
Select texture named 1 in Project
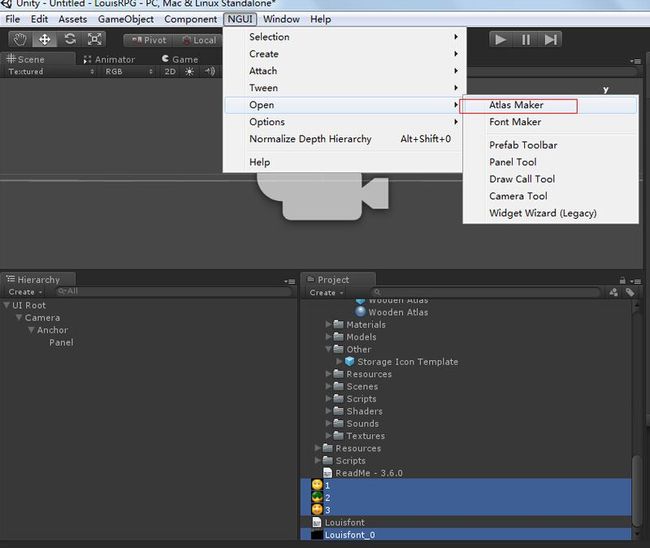click(466, 485)
